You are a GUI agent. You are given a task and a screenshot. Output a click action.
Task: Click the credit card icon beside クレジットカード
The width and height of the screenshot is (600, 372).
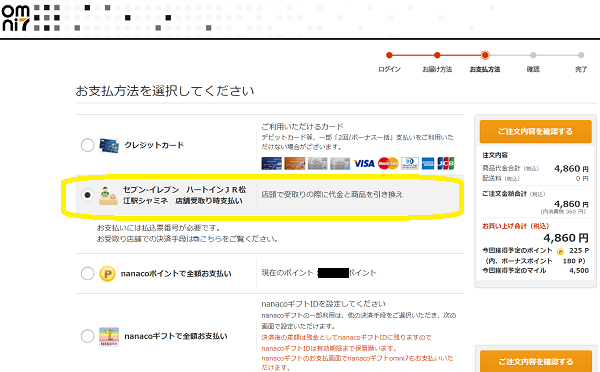coord(109,145)
